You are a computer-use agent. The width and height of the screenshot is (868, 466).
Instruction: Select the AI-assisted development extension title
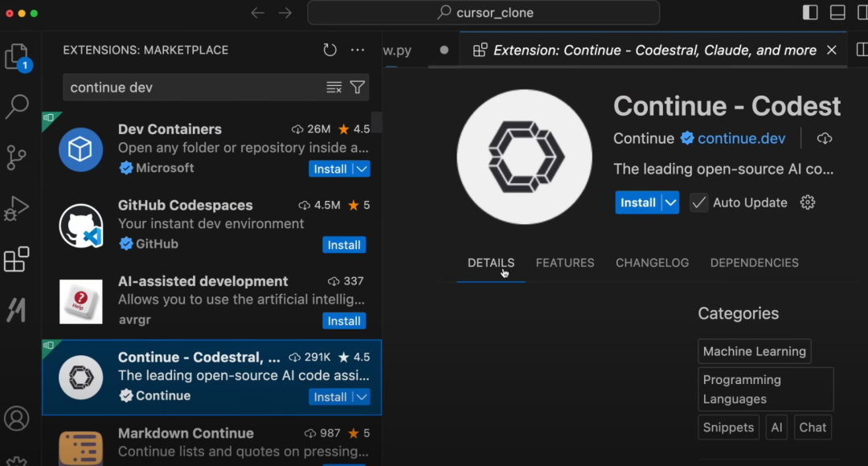pos(203,281)
